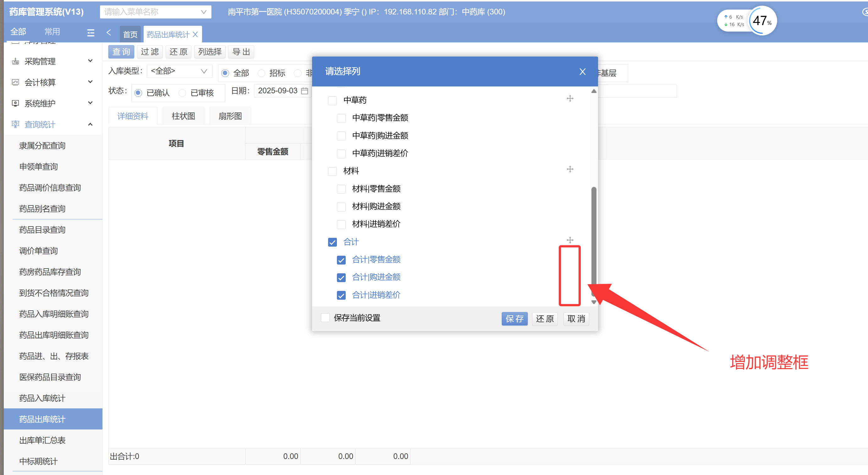Image resolution: width=868 pixels, height=475 pixels.
Task: Click the calendar icon in date field
Action: coord(305,91)
